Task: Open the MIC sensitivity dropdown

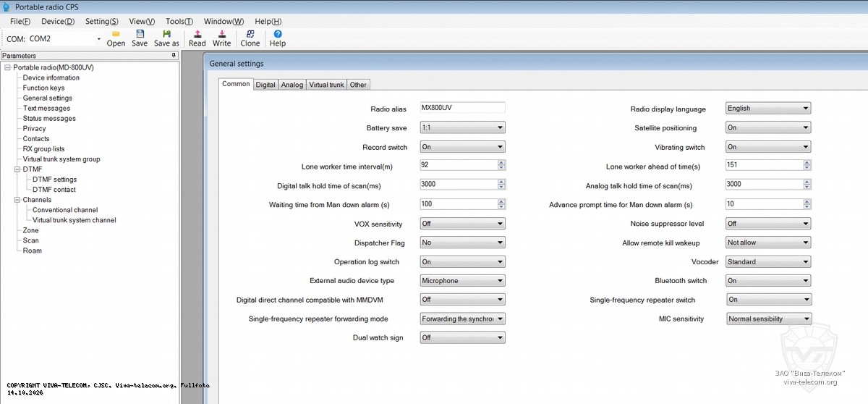Action: point(769,319)
